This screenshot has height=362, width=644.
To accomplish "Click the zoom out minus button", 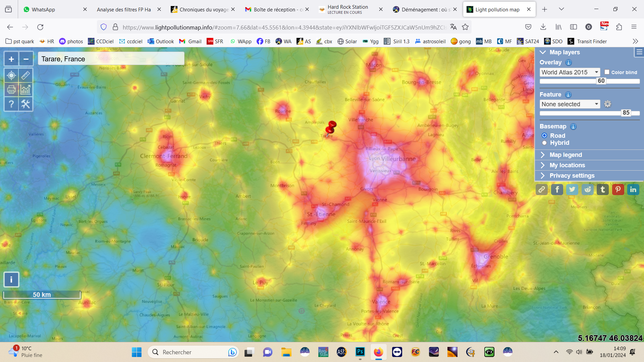I will tap(26, 59).
